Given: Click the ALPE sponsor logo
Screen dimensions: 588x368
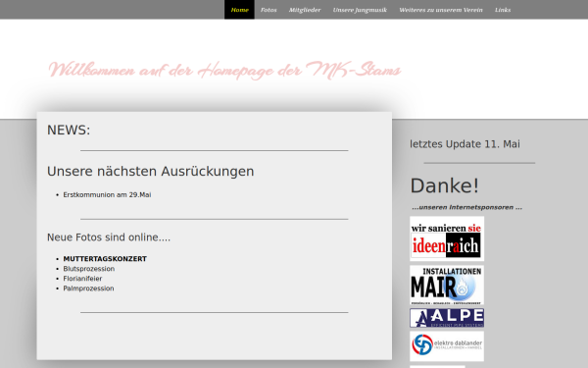Looking at the screenshot, I should pos(447,318).
